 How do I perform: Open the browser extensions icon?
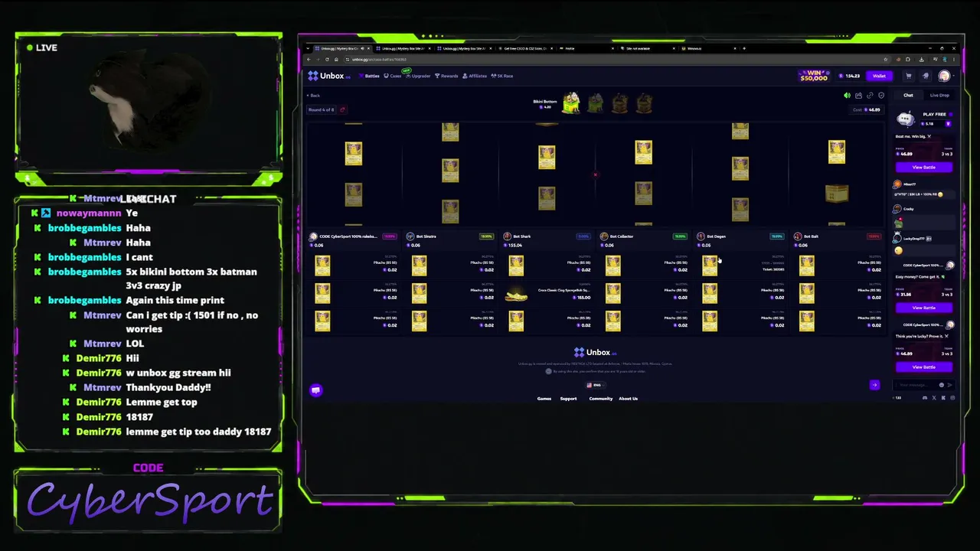click(907, 59)
